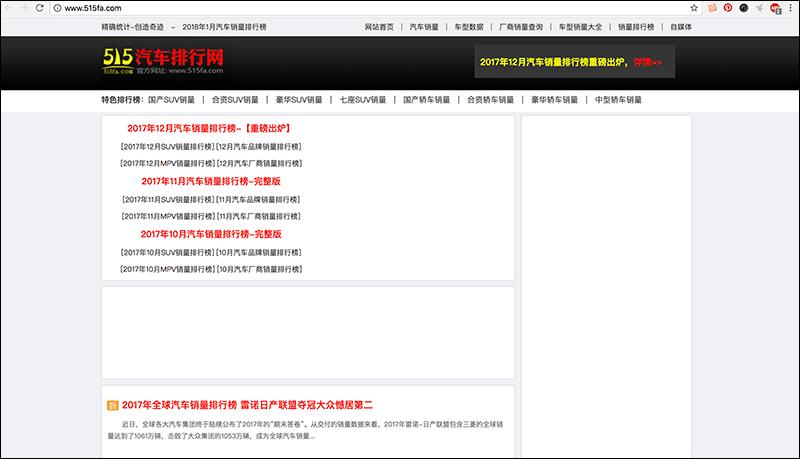
Task: Open the 国产轿车销量 ranking
Action: point(427,100)
